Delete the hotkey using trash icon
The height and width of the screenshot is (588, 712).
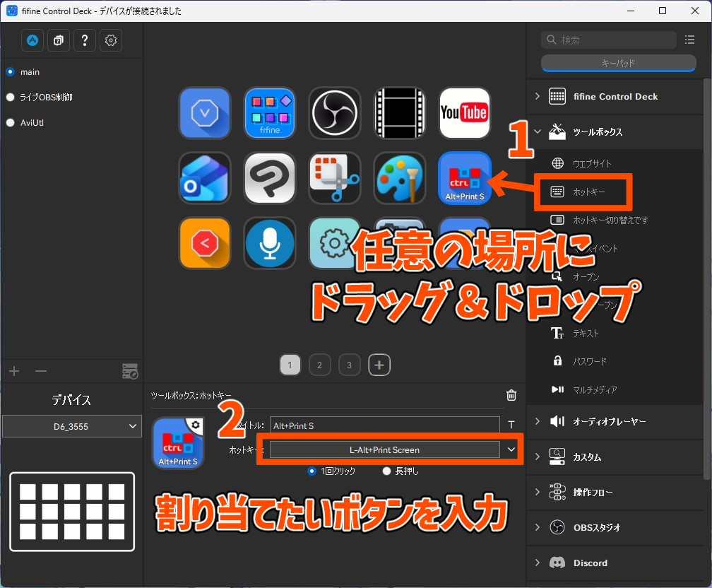point(511,396)
